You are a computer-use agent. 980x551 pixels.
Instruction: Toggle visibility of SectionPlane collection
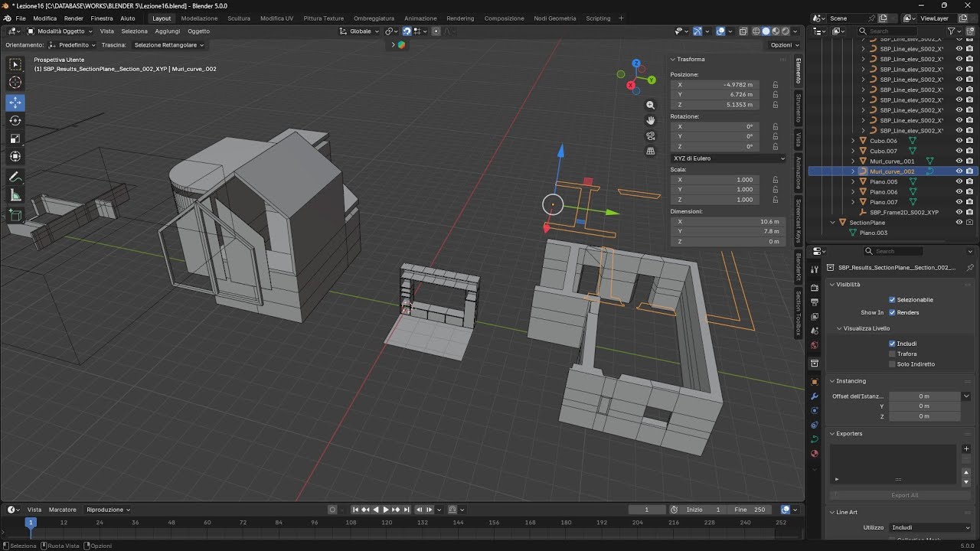pyautogui.click(x=959, y=223)
